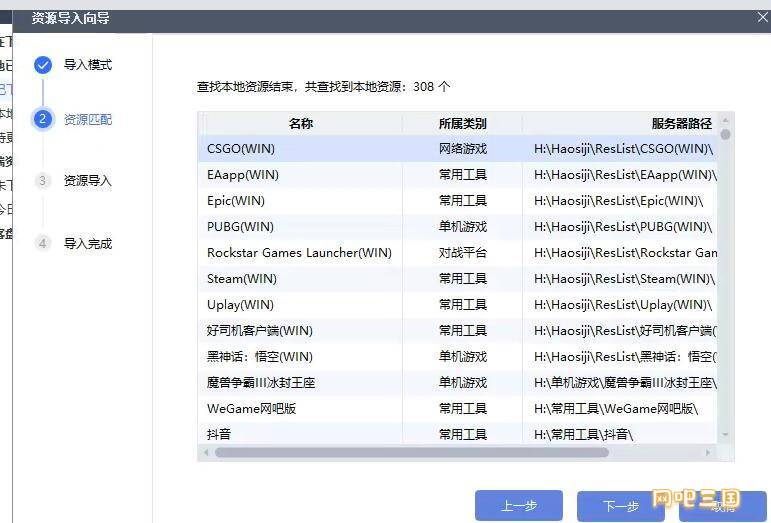
Task: Select the Uplay(WIN) row name
Action: (x=240, y=305)
